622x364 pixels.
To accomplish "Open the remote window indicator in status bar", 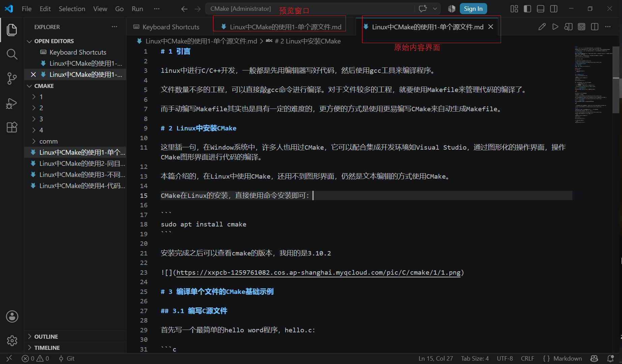I will 9,359.
